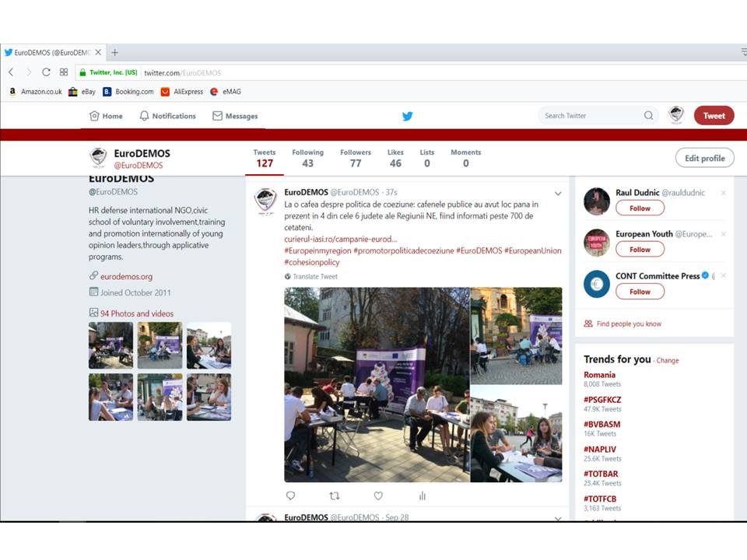Open the Following tab showing 43
Image resolution: width=747 pixels, height=560 pixels.
click(308, 159)
